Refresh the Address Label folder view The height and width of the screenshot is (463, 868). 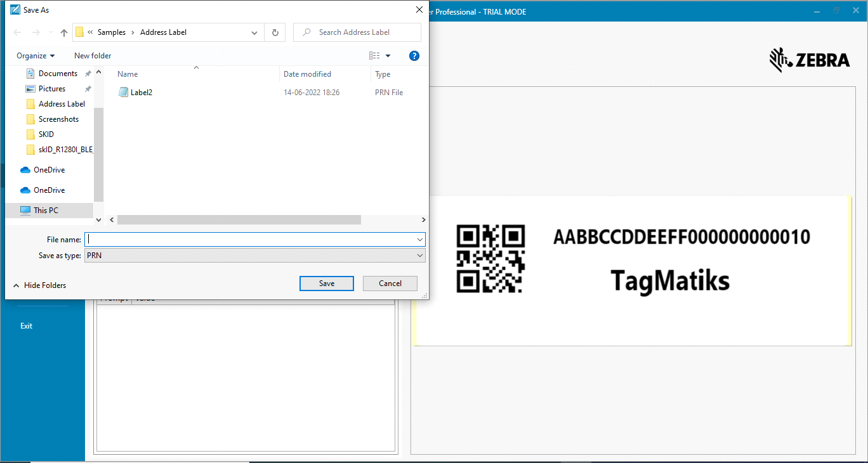coord(275,32)
